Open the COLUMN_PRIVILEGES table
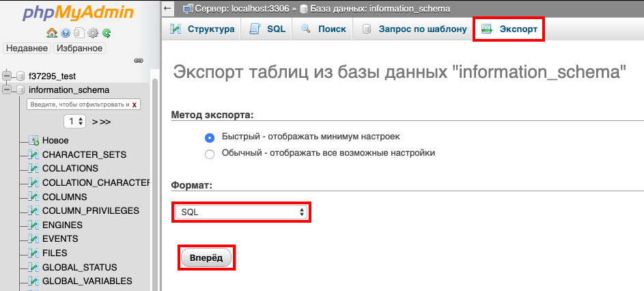644x291 pixels. (x=91, y=211)
